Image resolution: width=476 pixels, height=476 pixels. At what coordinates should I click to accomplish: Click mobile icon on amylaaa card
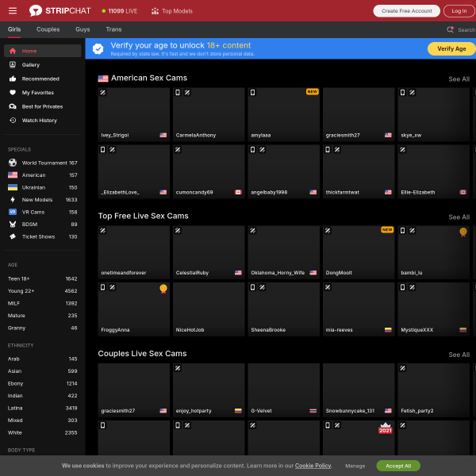252,92
